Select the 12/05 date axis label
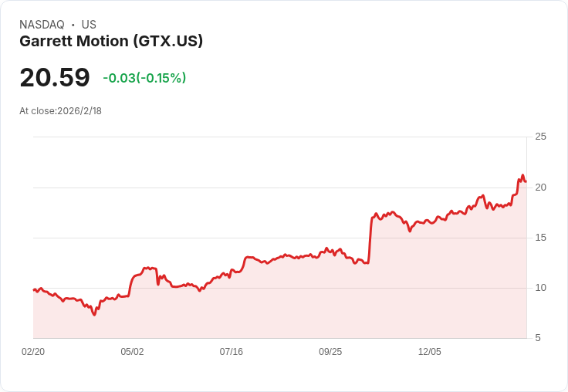This screenshot has height=392, width=568. [x=430, y=352]
